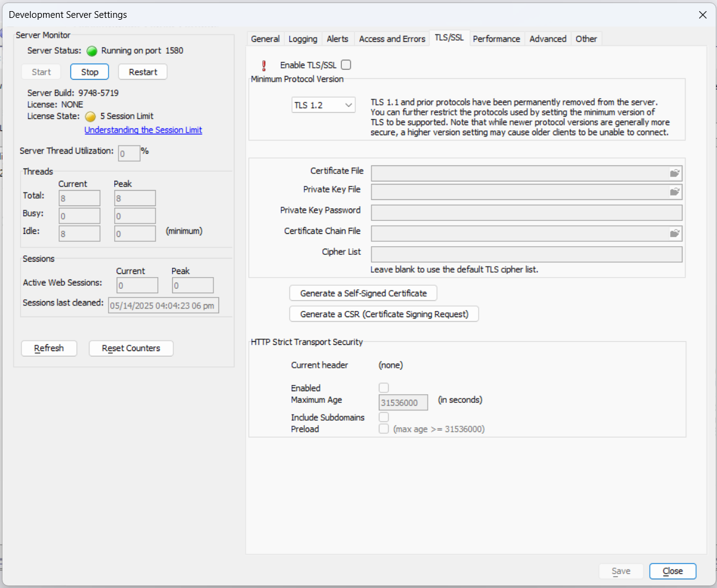Click the Current header '(none)' value
This screenshot has width=717, height=588.
391,365
